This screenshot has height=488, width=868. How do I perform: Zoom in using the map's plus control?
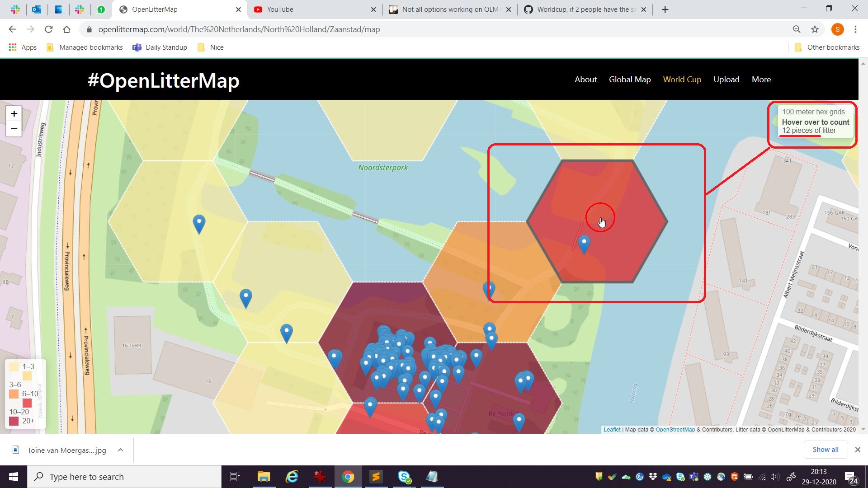[x=14, y=113]
